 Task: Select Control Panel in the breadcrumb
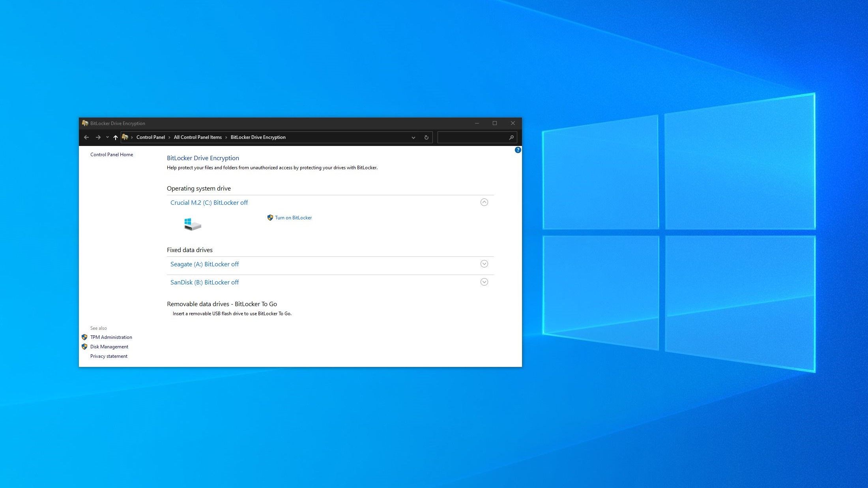150,137
